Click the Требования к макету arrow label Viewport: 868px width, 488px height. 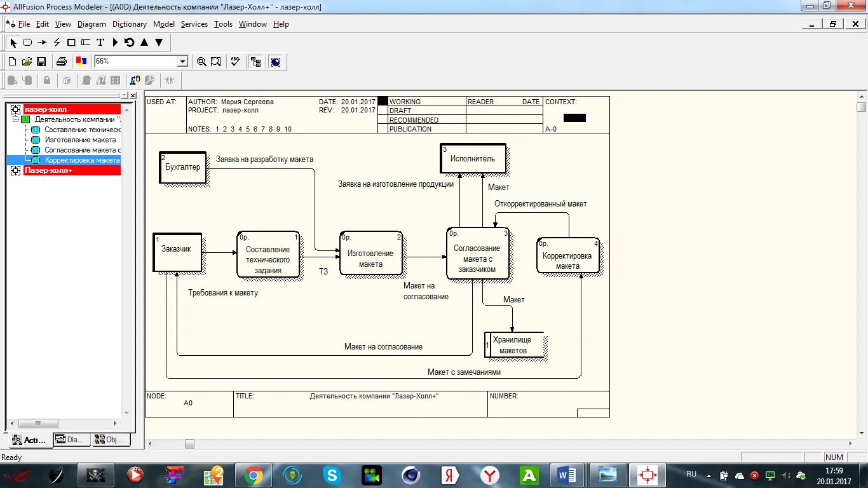tap(223, 293)
